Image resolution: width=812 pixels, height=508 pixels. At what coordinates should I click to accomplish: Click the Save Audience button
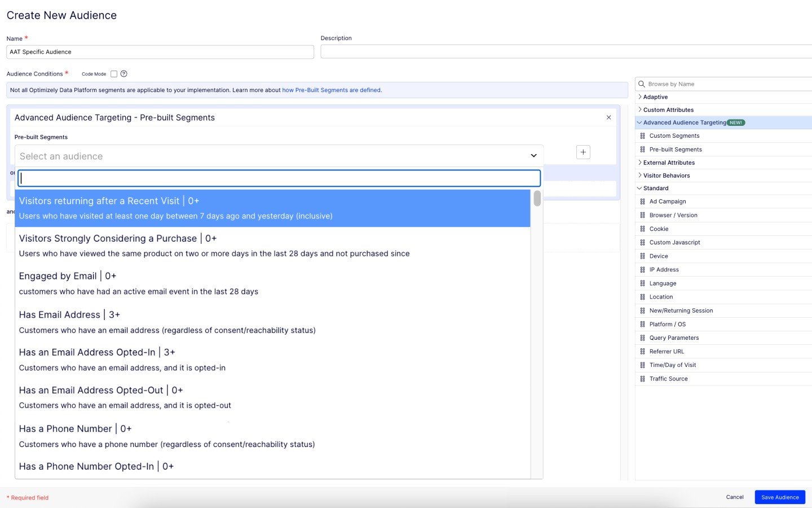tap(779, 497)
